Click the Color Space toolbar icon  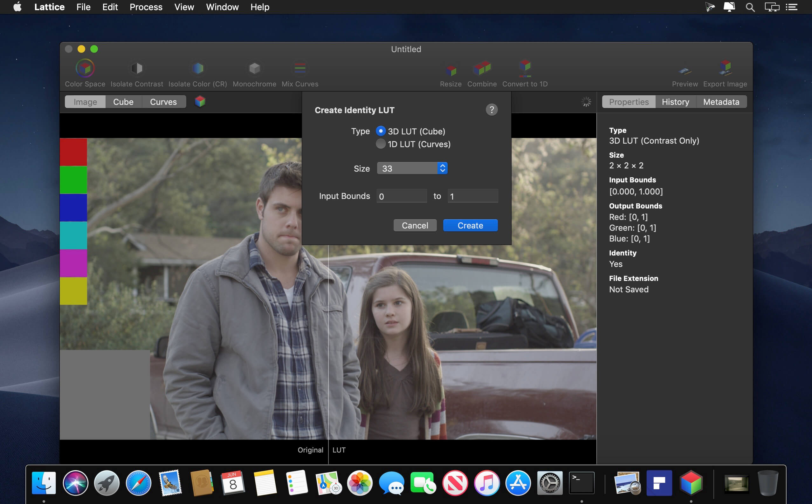(85, 69)
